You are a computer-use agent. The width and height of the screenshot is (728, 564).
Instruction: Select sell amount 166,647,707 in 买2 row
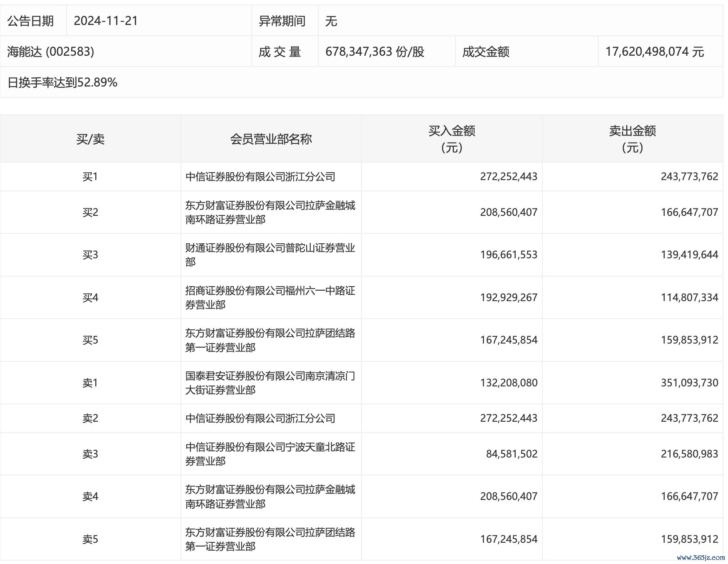point(690,212)
